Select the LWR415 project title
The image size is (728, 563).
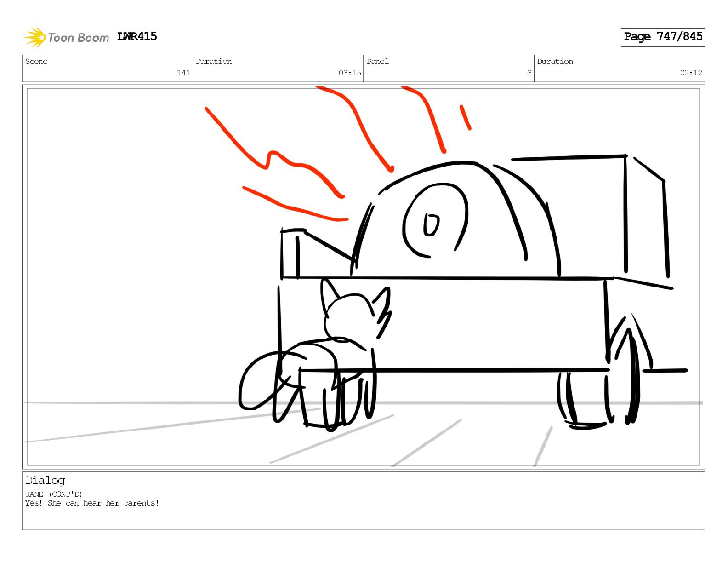tap(137, 36)
